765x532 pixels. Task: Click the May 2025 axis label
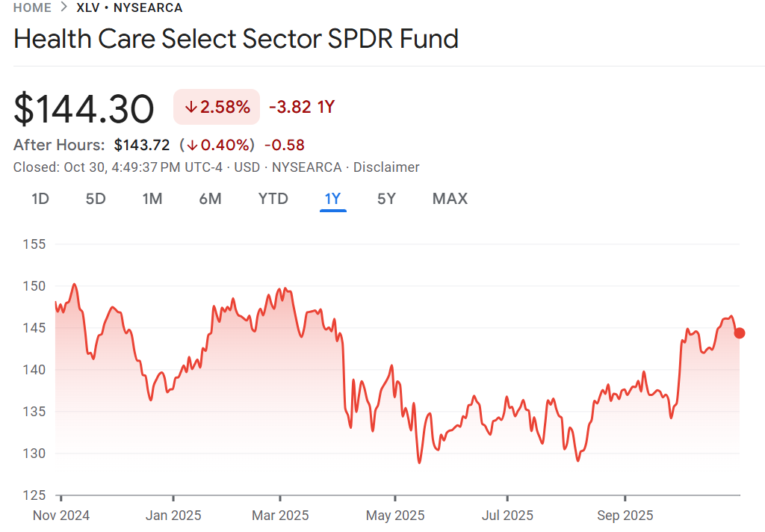click(x=396, y=516)
